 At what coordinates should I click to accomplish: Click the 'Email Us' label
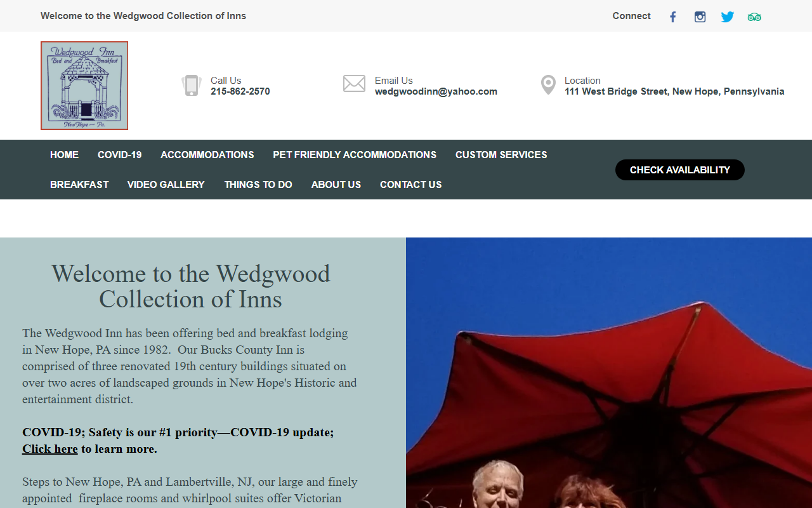click(394, 81)
